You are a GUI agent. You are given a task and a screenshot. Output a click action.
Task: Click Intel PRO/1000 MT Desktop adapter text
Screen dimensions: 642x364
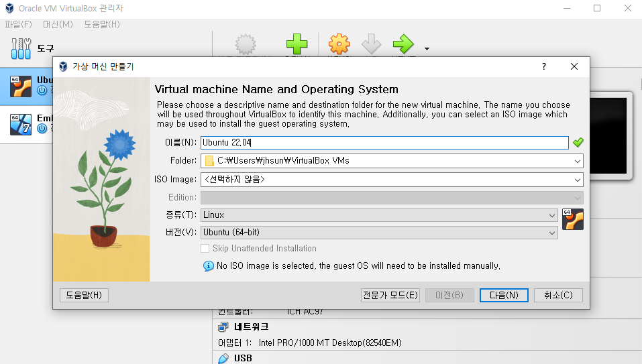(x=330, y=343)
